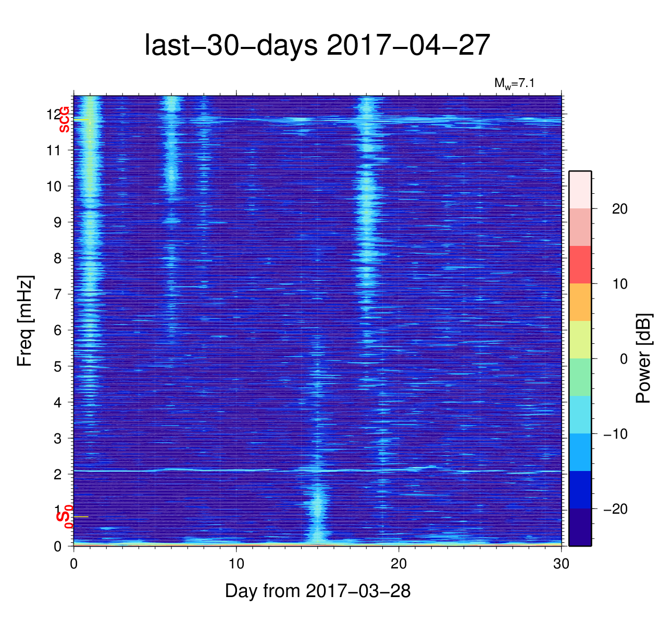Select the yellow-green color bar segment
The height and width of the screenshot is (620, 672).
[x=580, y=340]
